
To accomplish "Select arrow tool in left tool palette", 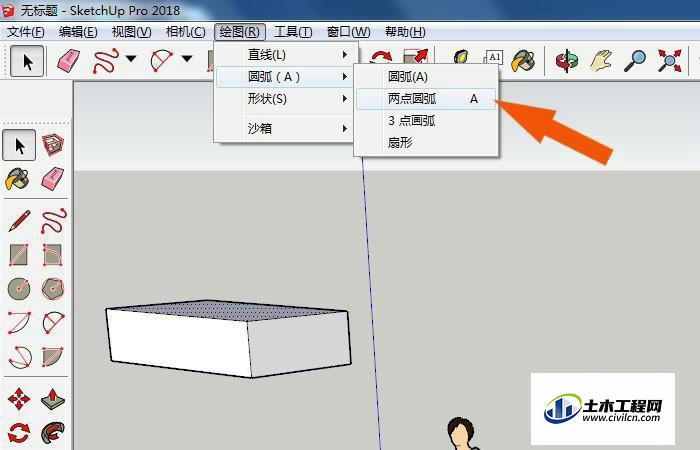I will (x=19, y=145).
